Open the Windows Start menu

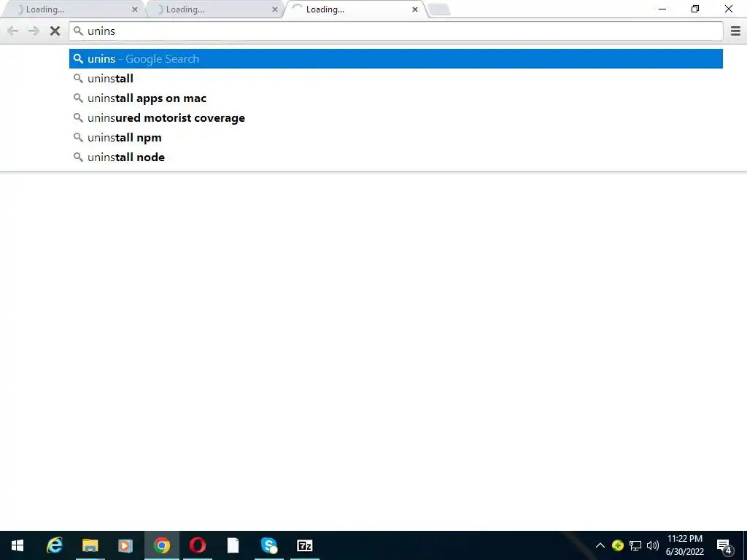coord(18,545)
